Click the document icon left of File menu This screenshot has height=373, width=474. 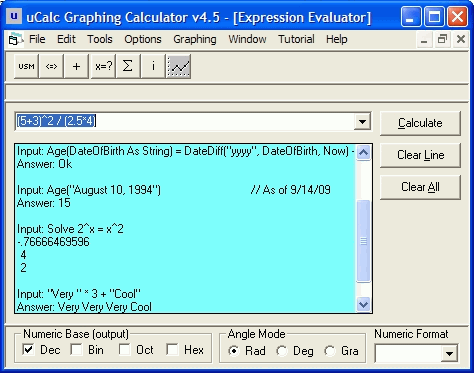tap(15, 39)
